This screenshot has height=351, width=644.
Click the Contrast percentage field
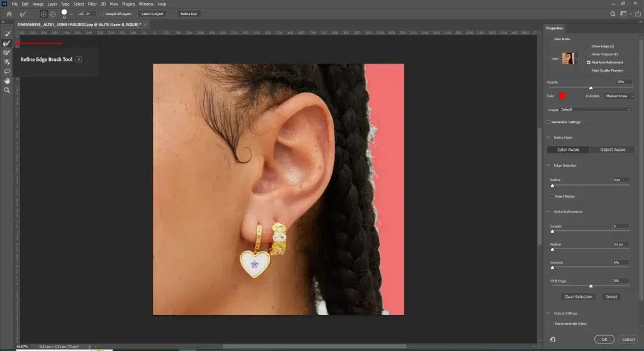(620, 263)
